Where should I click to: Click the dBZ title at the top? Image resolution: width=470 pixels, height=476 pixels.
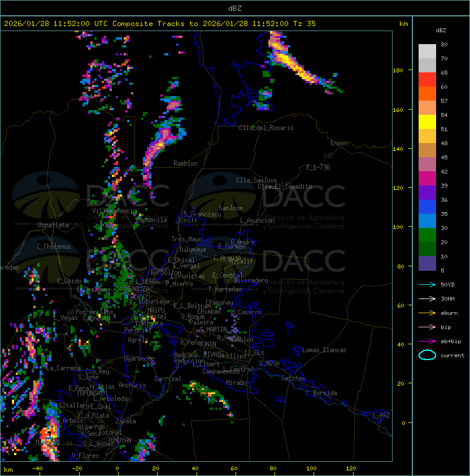point(235,8)
